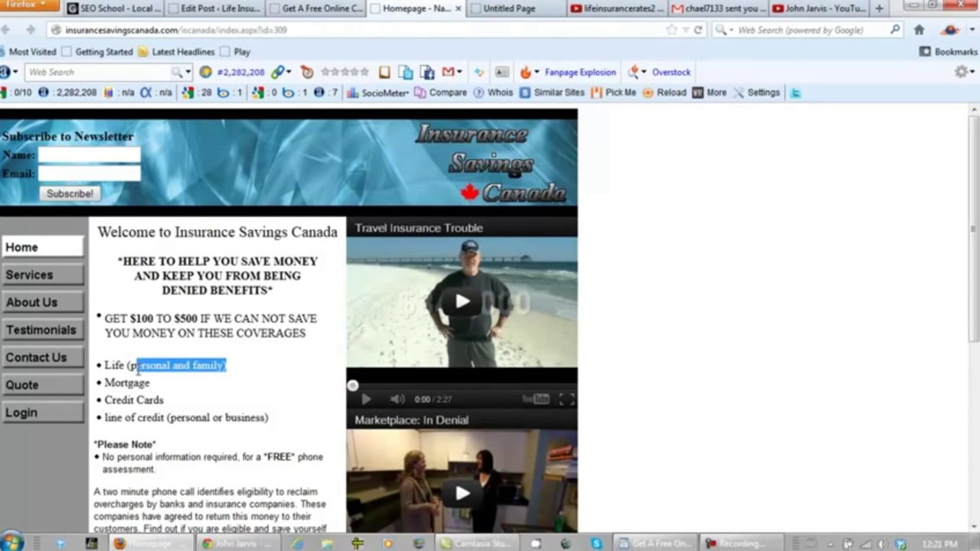
Task: Play the Travel Insurance Trouble video
Action: pos(462,302)
